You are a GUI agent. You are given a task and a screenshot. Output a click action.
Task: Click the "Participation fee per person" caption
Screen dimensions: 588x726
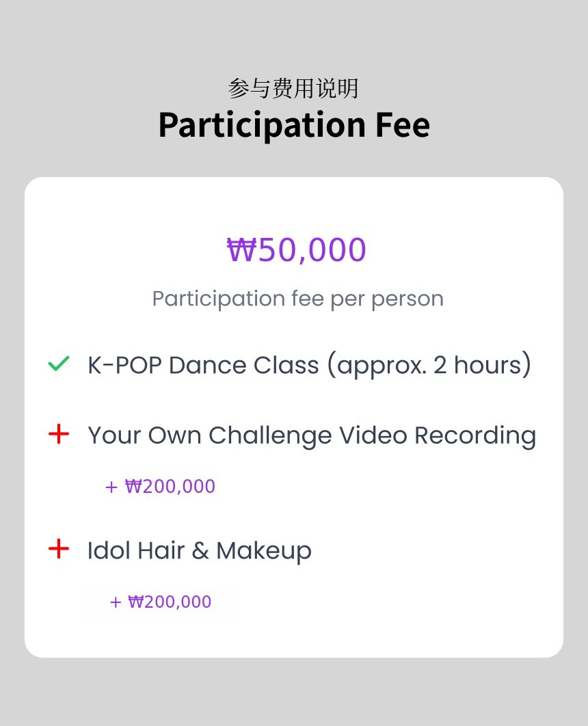point(297,299)
